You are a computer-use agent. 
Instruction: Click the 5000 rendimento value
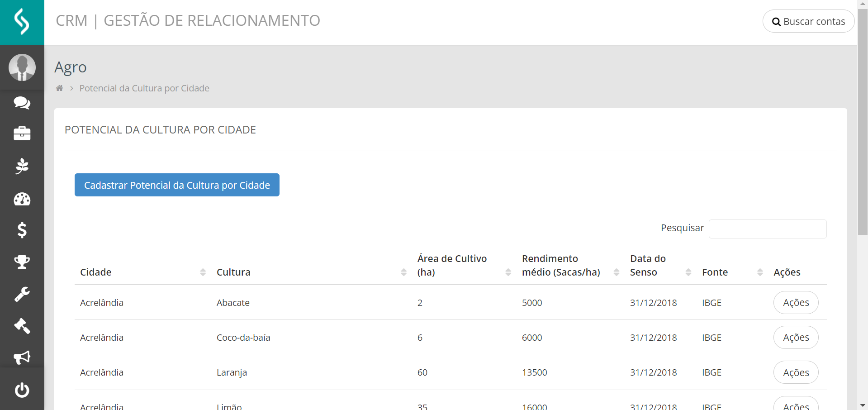pos(532,303)
